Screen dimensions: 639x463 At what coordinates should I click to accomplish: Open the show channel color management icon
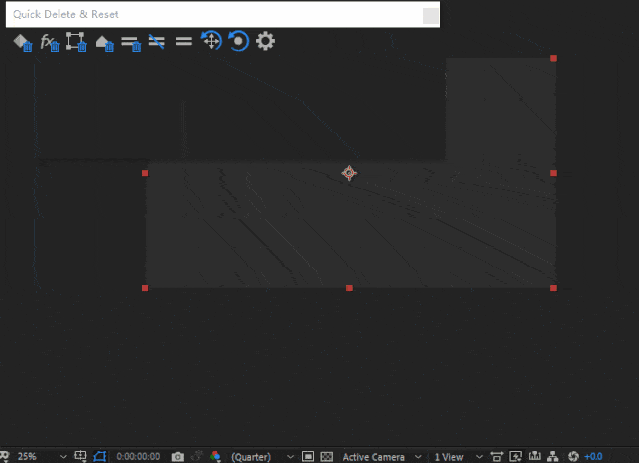tap(215, 457)
